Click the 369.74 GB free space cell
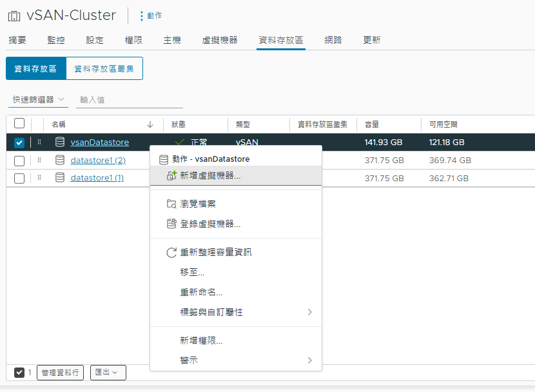Viewport: 535px width, 392px height. tap(450, 161)
